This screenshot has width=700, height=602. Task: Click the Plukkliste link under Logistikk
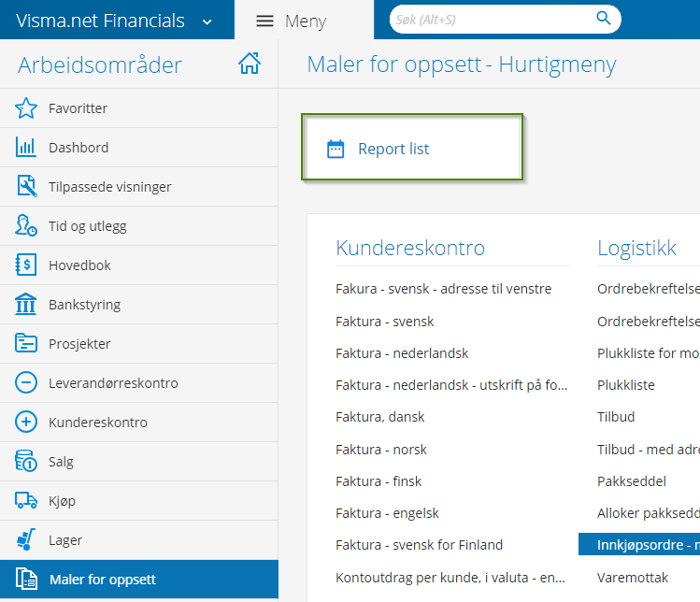tap(626, 385)
